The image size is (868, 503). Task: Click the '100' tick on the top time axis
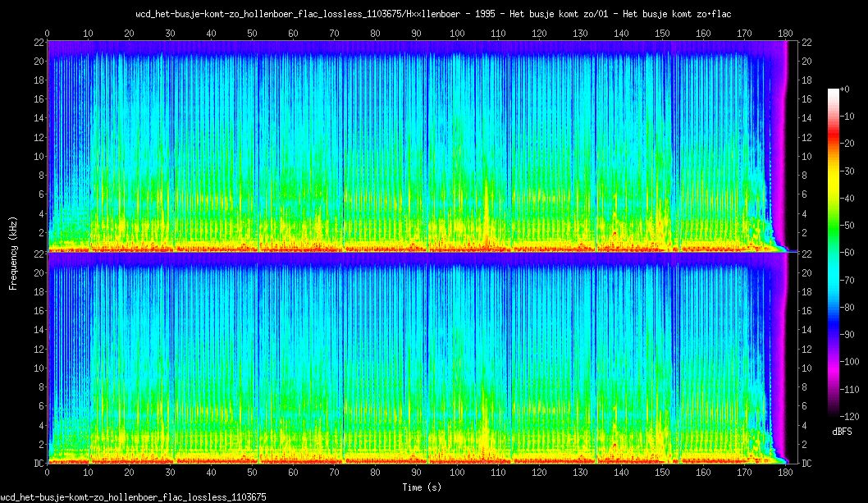pos(457,34)
